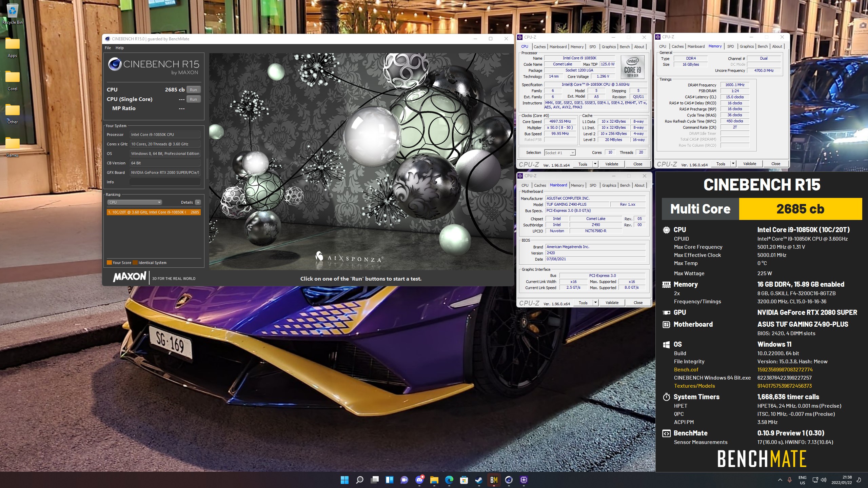Click the microphone tray icon
Screen dimensions: 868x488
click(790, 480)
